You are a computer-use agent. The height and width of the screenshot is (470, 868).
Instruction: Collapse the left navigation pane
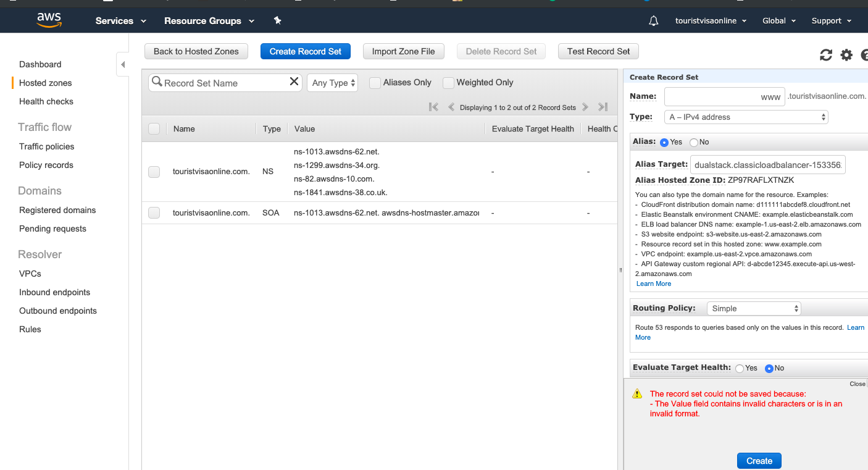click(123, 64)
